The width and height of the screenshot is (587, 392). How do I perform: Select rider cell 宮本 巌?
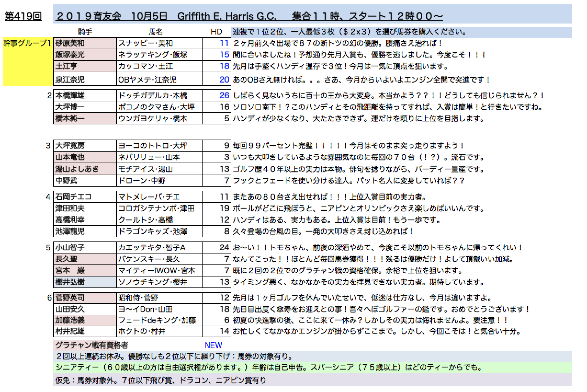(x=85, y=270)
